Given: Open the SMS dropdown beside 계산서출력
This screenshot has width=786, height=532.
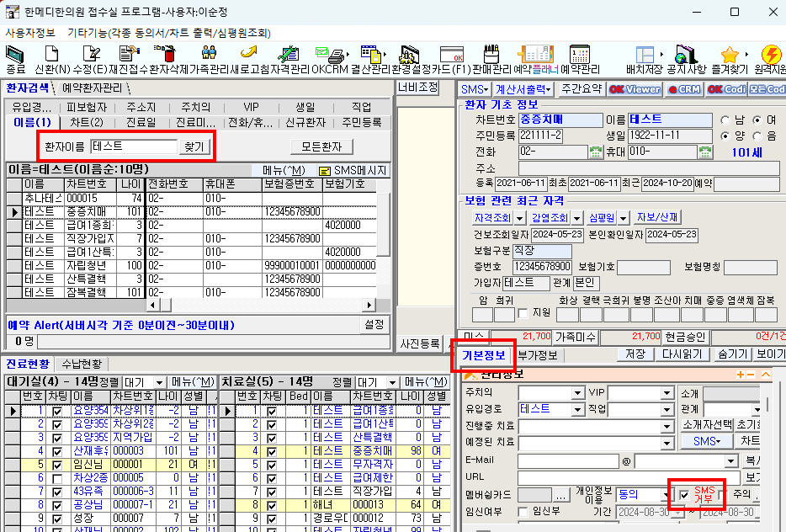Looking at the screenshot, I should (475, 89).
